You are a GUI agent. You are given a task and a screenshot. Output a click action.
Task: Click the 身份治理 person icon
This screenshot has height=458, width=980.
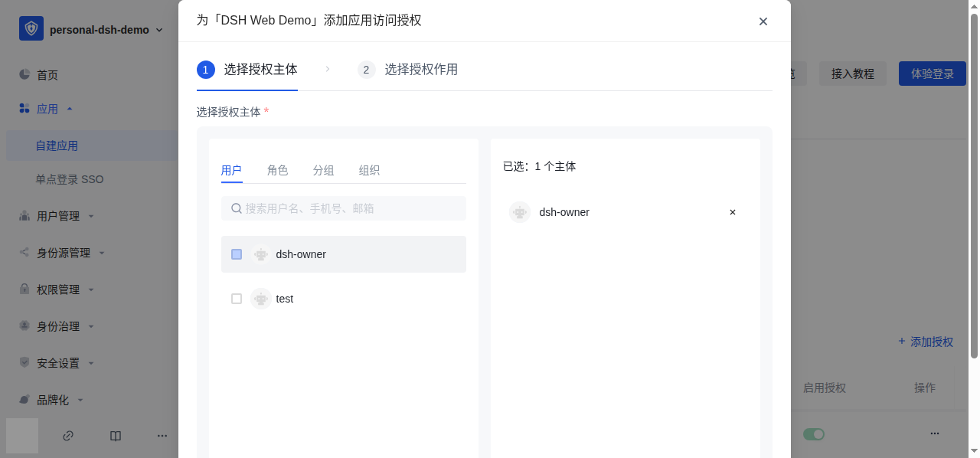click(x=24, y=326)
